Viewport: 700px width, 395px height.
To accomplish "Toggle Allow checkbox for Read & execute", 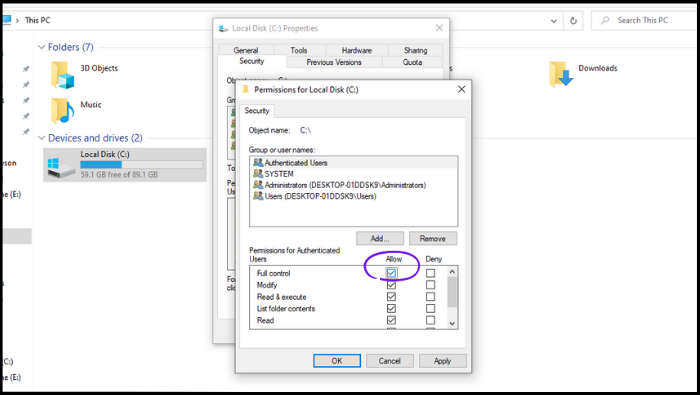I will tap(392, 296).
